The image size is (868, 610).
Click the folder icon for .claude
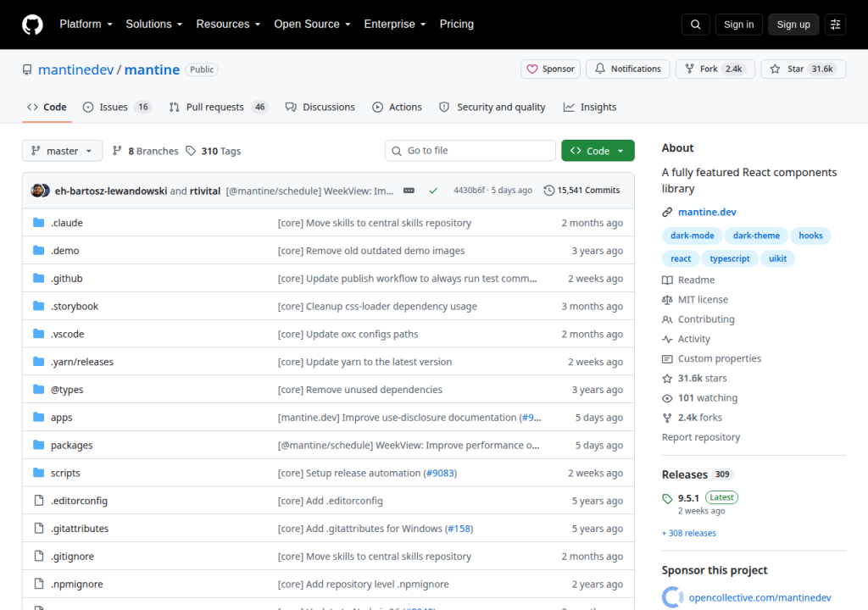pos(39,223)
